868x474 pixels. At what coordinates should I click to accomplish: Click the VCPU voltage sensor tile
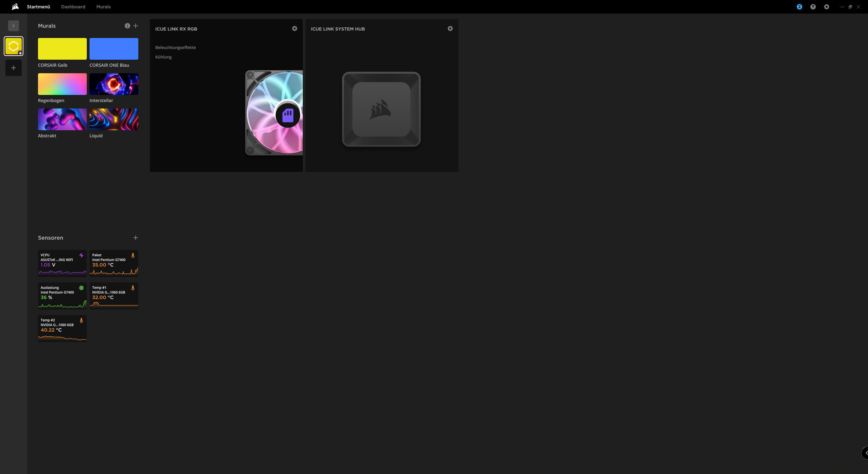[62, 263]
